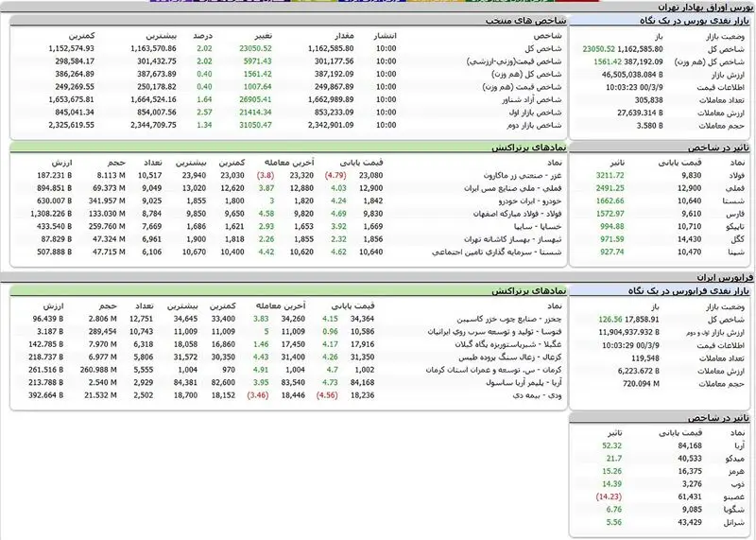This screenshot has height=540, width=756.
Task: Open چخزر - صنایع چوب خزر کاسپین
Action: coord(509,319)
